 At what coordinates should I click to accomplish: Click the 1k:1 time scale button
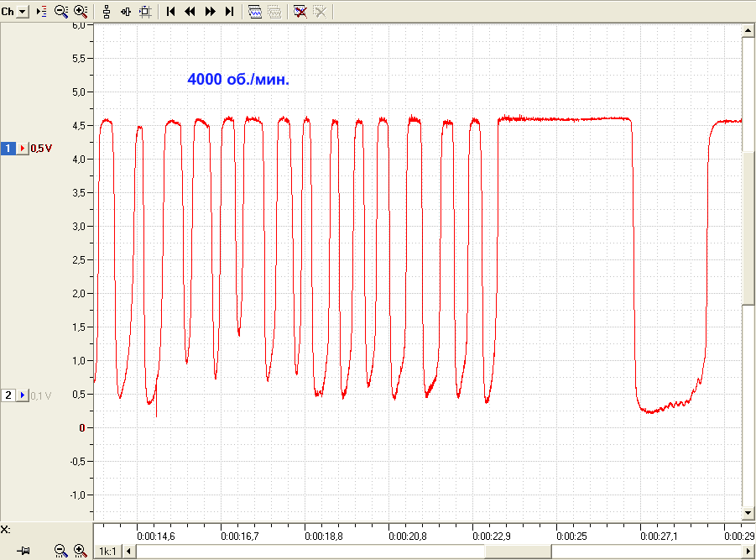point(107,551)
